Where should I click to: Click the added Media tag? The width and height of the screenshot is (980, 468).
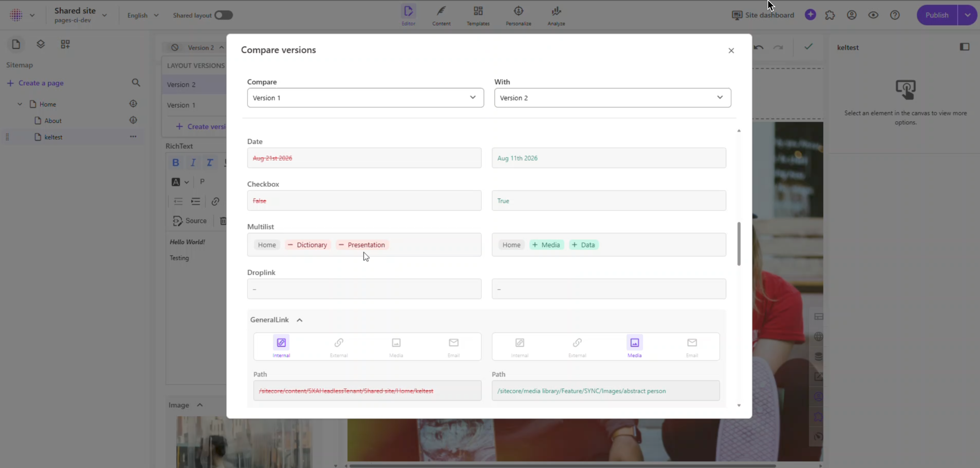coord(546,245)
